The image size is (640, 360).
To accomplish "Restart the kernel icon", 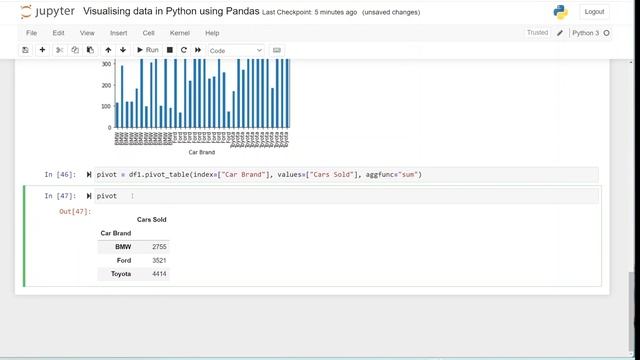I will point(184,50).
